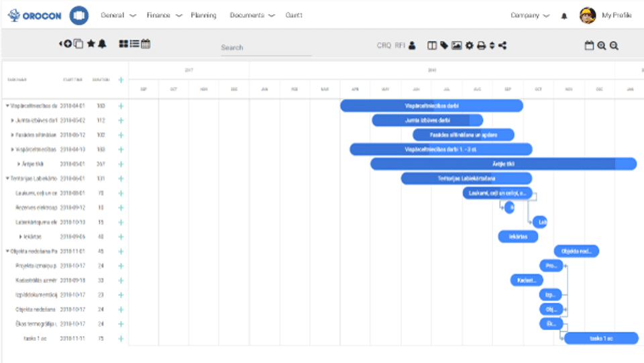Toggle the column layout icon
The image size is (644, 363).
[432, 46]
